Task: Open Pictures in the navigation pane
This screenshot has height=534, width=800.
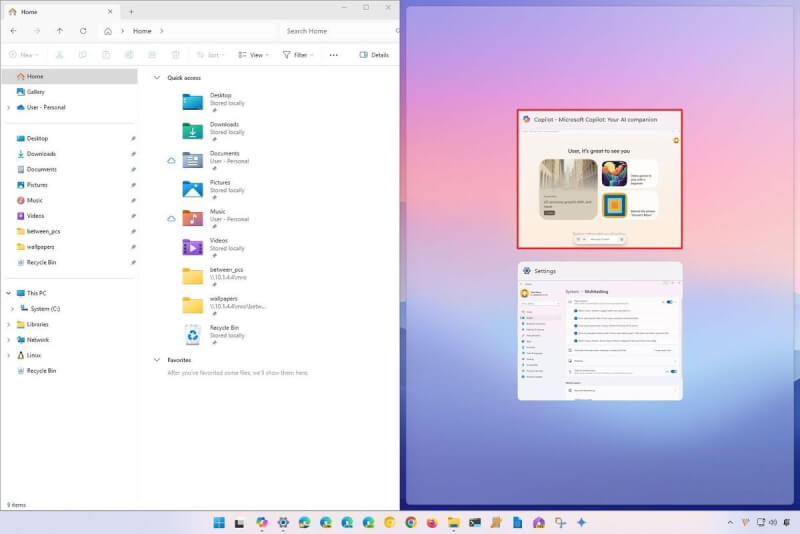Action: click(x=37, y=185)
